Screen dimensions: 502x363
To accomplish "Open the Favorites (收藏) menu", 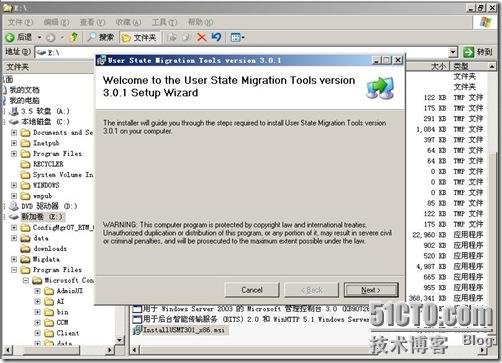I will [x=128, y=22].
